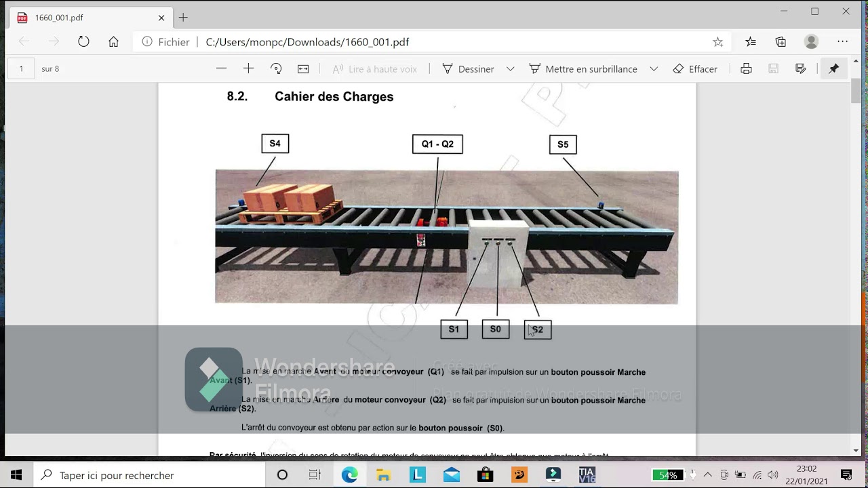Click Lire à haute voix
This screenshot has width=868, height=488.
click(x=375, y=68)
